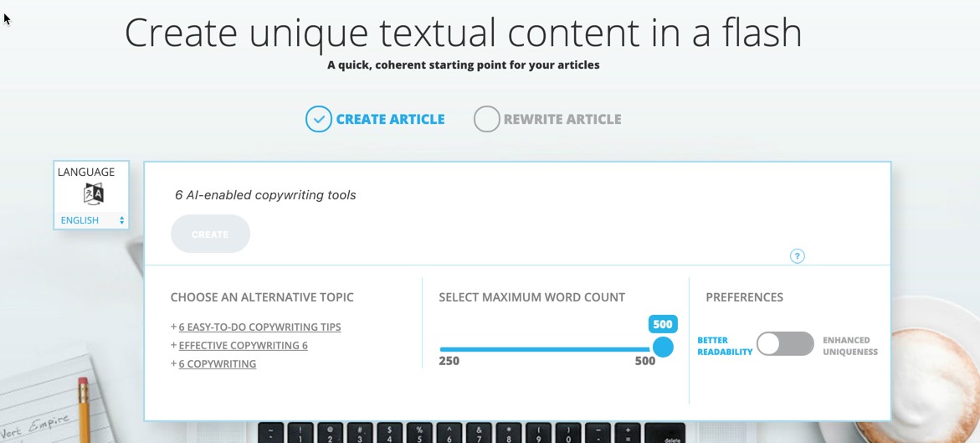Click the 250 minimum word count label
The height and width of the screenshot is (443, 980).
[x=449, y=361]
